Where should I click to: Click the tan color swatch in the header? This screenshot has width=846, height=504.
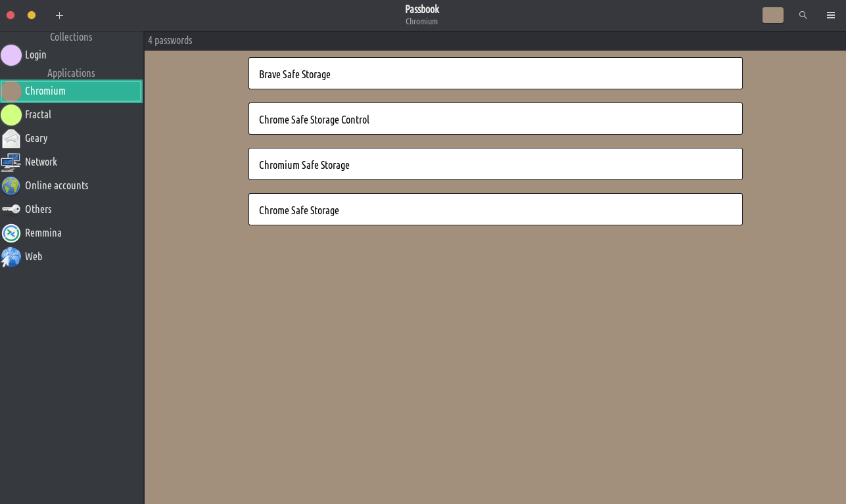(x=772, y=15)
